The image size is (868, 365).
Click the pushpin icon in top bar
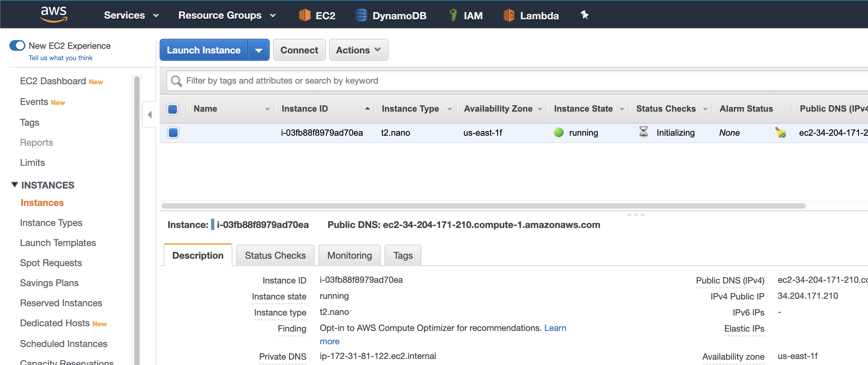tap(585, 15)
